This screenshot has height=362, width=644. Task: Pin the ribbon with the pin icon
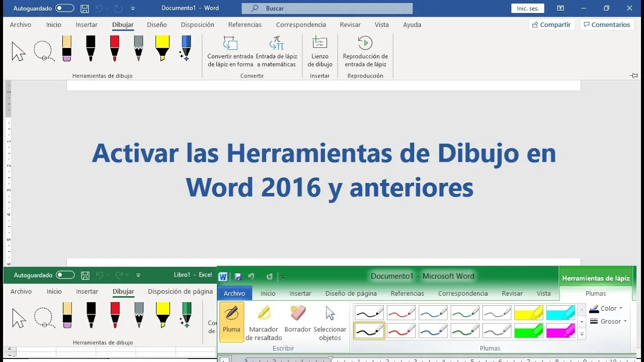(633, 75)
